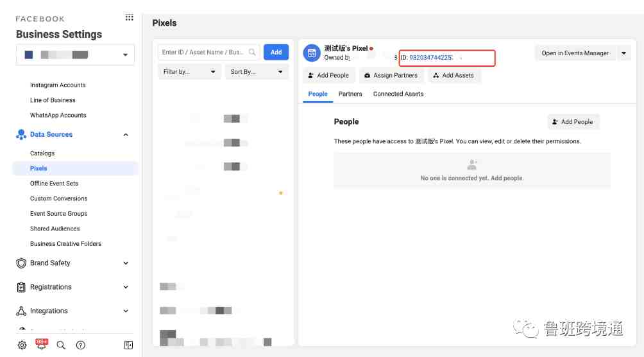Click the blue Add button
Viewport: 644px width, 357px height.
[276, 52]
